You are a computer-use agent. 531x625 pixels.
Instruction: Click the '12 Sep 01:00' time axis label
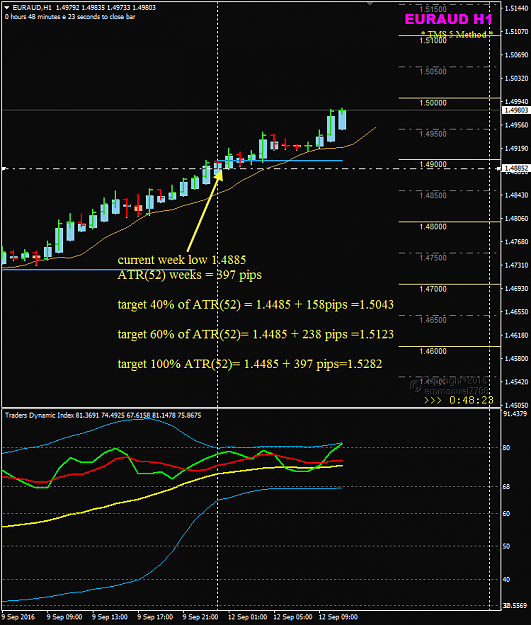click(x=248, y=617)
